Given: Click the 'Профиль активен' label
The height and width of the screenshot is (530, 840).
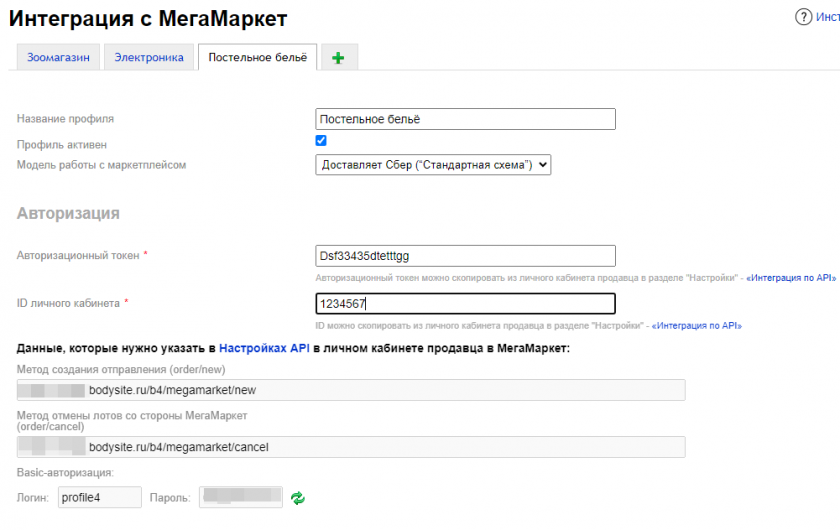Looking at the screenshot, I should [x=62, y=145].
